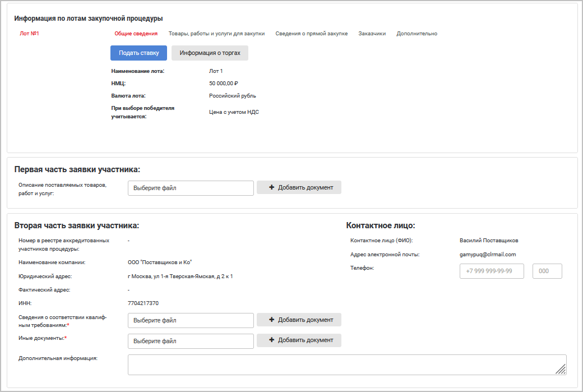Switch to the Общие сведения tab
Screen dimensions: 583x392
click(136, 34)
